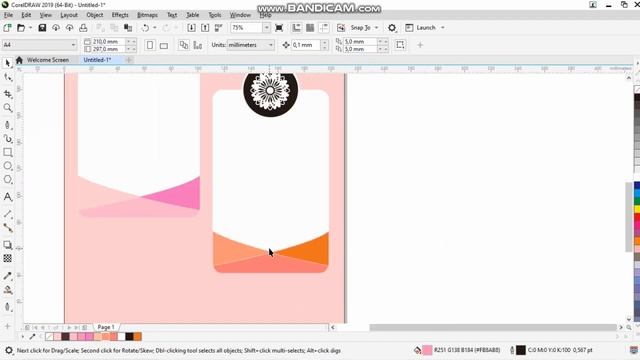This screenshot has width=640, height=360.
Task: Select the Rectangle tool
Action: [7, 152]
